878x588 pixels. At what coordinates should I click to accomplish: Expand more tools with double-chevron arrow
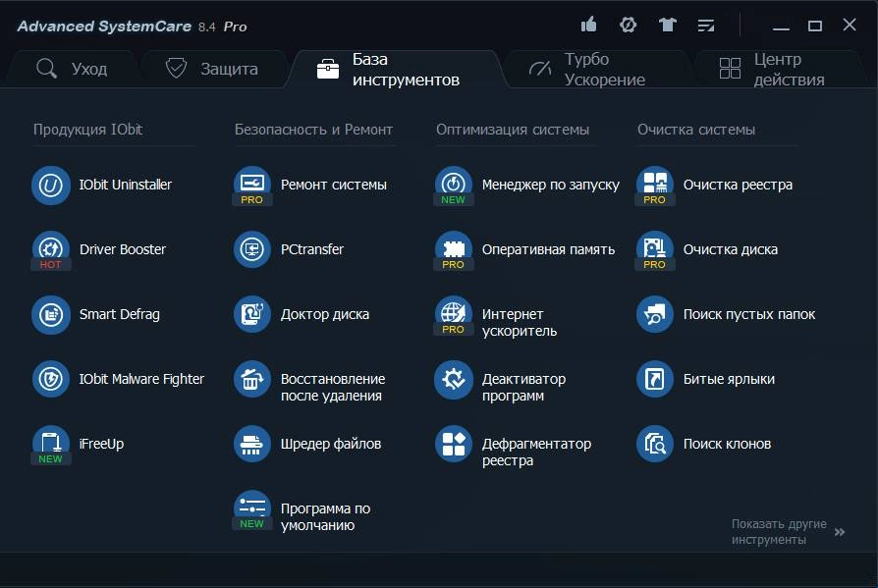click(840, 532)
